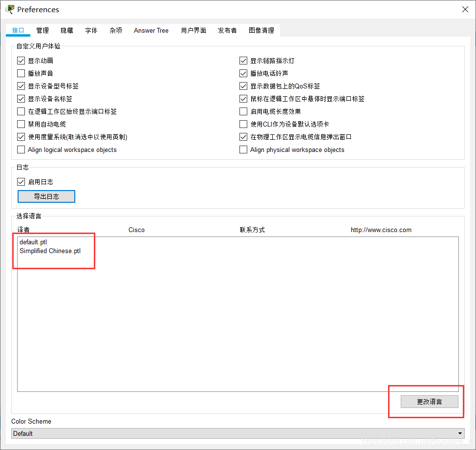476x450 pixels.
Task: Open the 图像清理 tab
Action: (261, 30)
